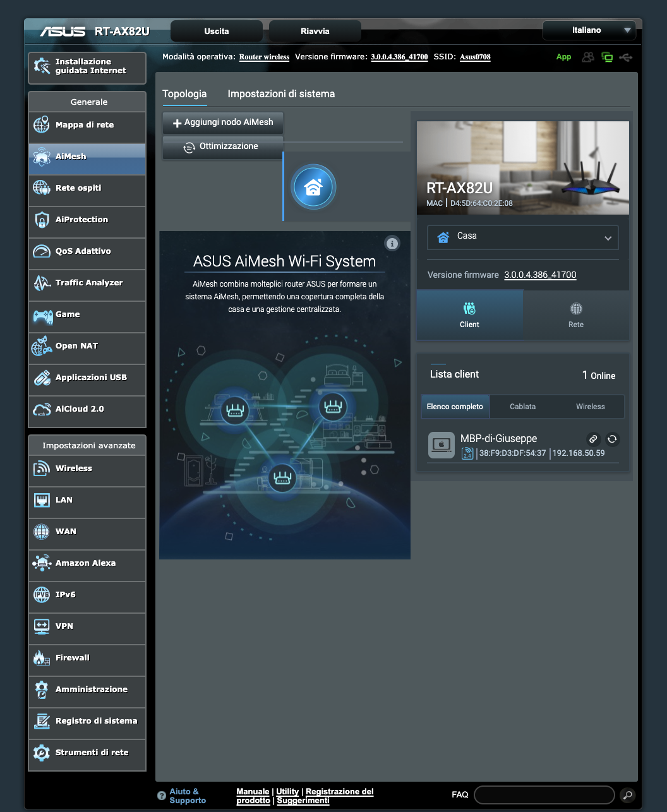Open the WAN globe icon
The width and height of the screenshot is (667, 812).
pos(42,531)
